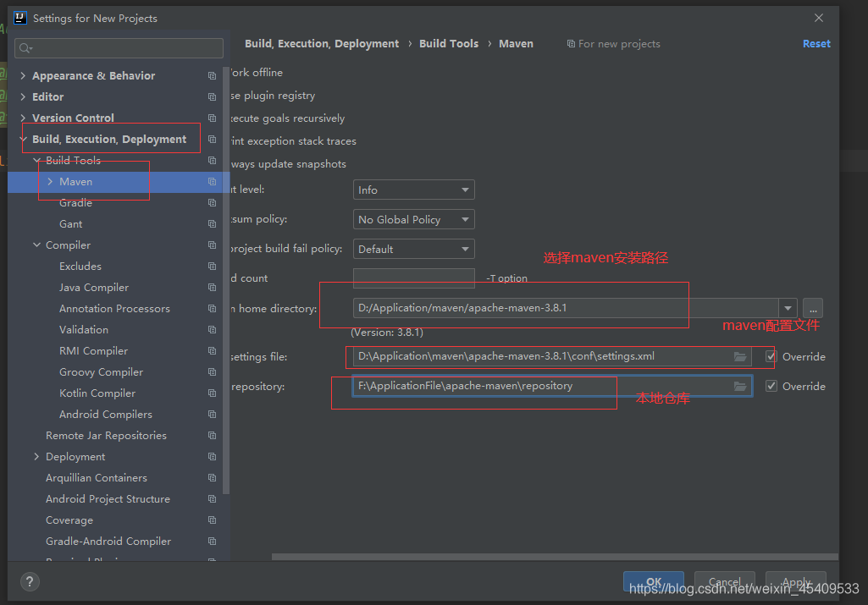Open multiproject build fail policy Default dropdown
Screen dimensions: 868x605
tap(413, 250)
